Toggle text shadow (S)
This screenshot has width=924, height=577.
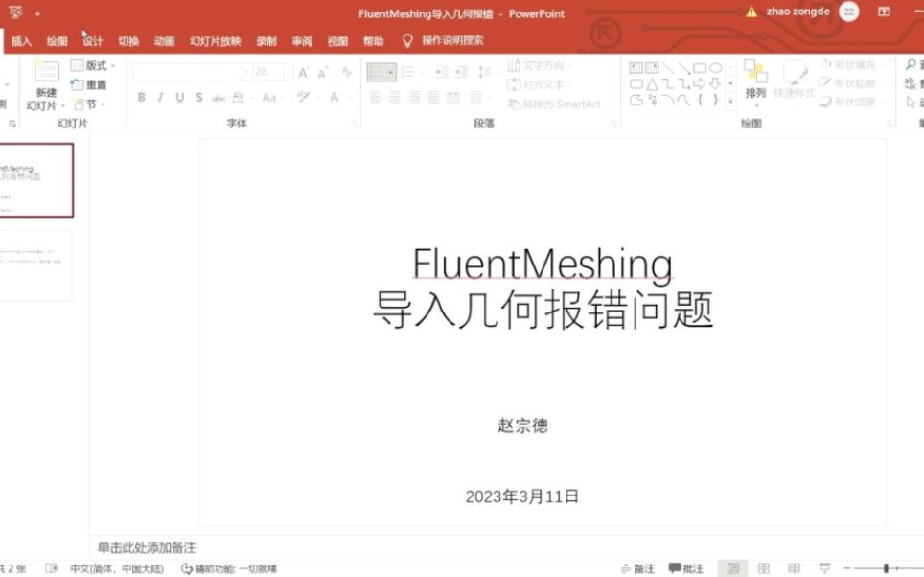point(199,97)
